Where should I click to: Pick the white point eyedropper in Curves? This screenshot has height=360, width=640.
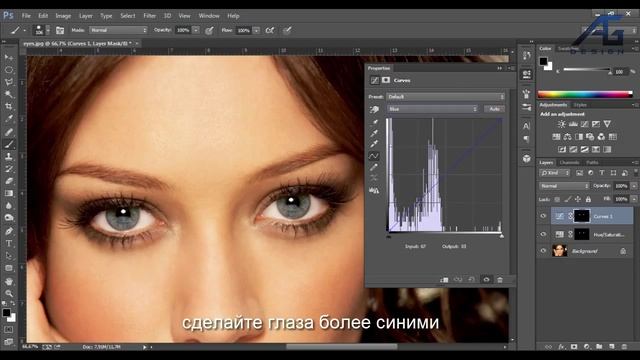pos(374,144)
